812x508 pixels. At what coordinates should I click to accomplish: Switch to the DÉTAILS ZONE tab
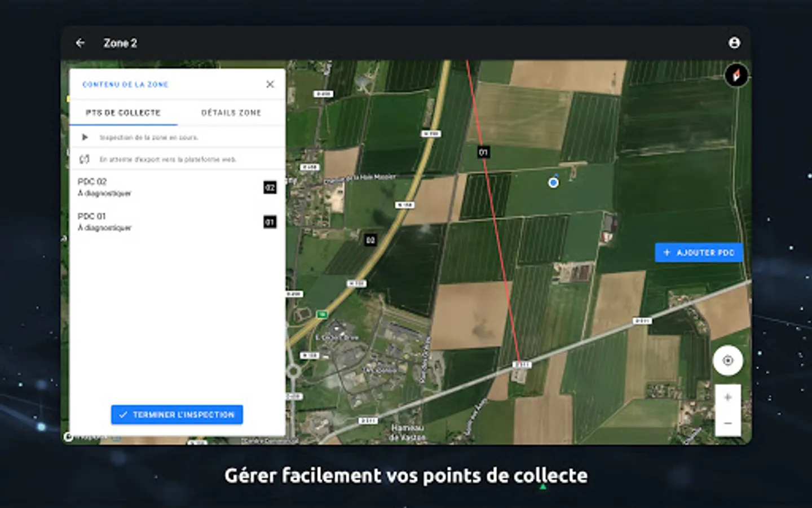point(231,113)
